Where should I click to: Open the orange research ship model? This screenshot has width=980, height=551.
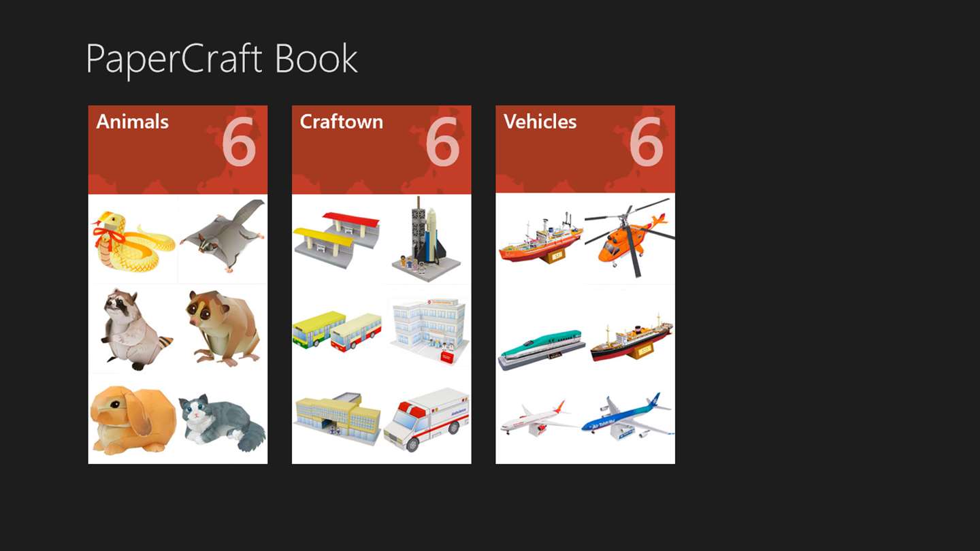540,239
